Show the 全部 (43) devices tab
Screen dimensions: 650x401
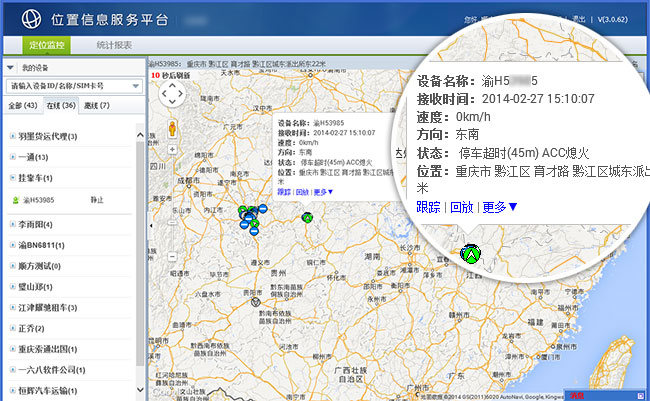(23, 105)
